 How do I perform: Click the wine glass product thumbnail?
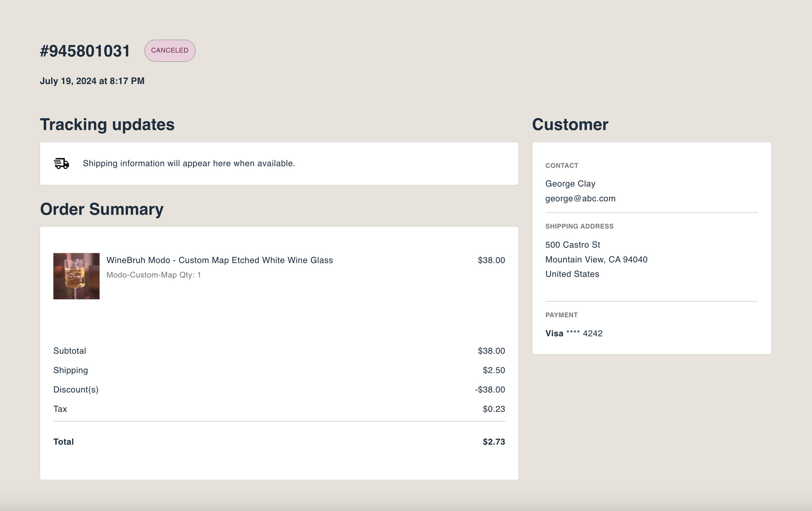click(x=76, y=276)
